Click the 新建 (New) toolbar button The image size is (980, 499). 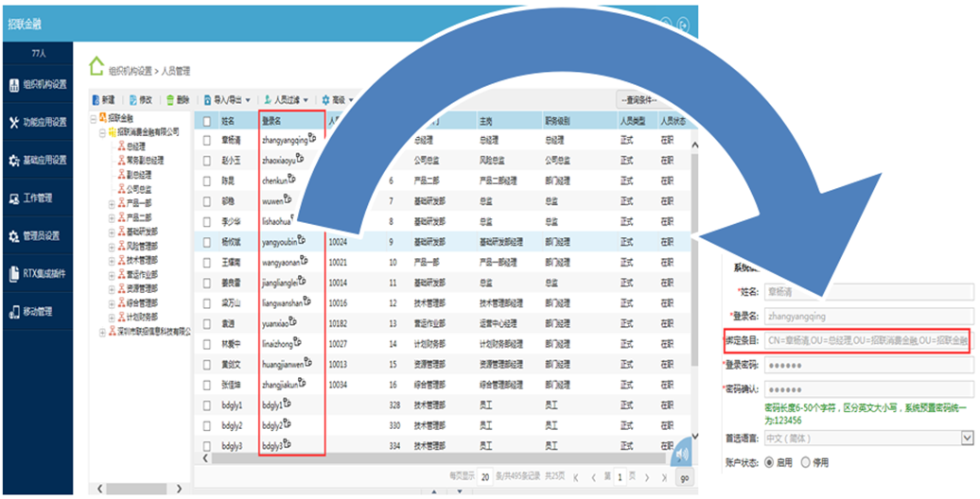point(103,99)
